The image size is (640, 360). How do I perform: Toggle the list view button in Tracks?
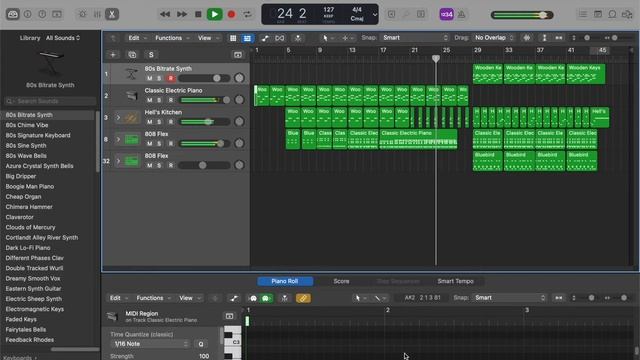(247, 38)
